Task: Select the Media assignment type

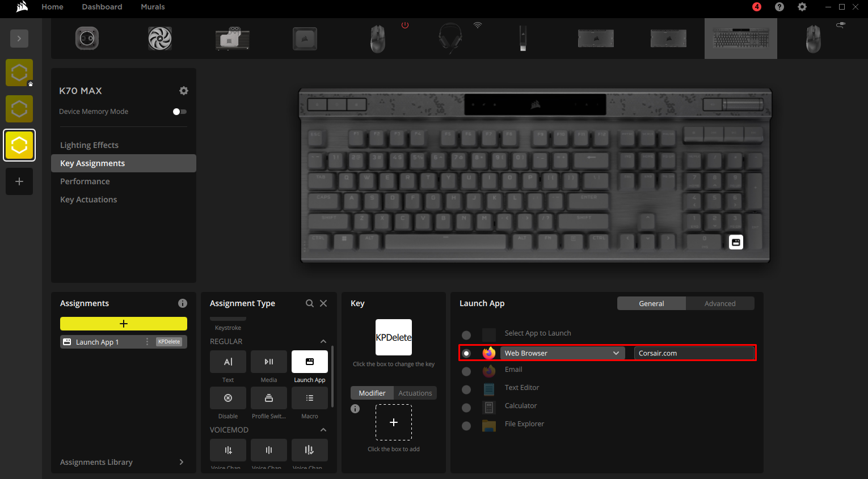Action: coord(268,362)
